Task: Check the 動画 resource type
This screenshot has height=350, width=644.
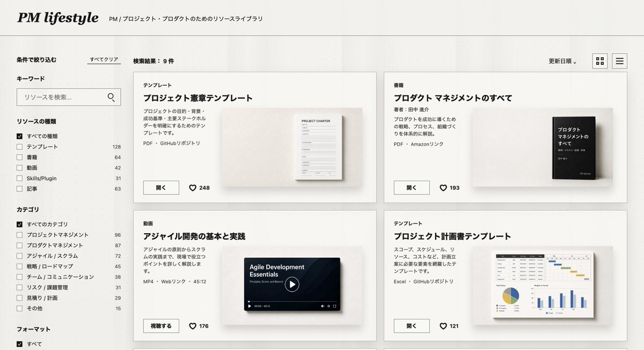Action: pyautogui.click(x=20, y=168)
